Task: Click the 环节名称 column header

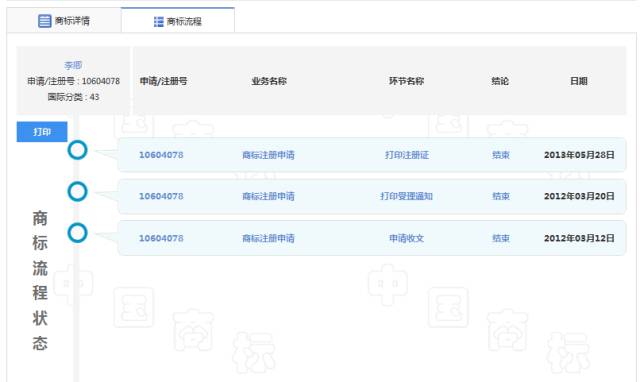Action: point(407,81)
